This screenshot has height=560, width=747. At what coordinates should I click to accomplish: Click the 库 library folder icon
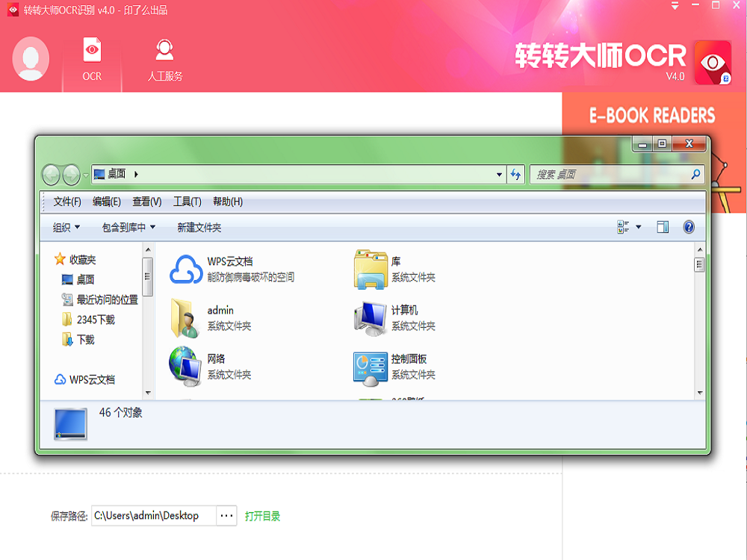[371, 270]
